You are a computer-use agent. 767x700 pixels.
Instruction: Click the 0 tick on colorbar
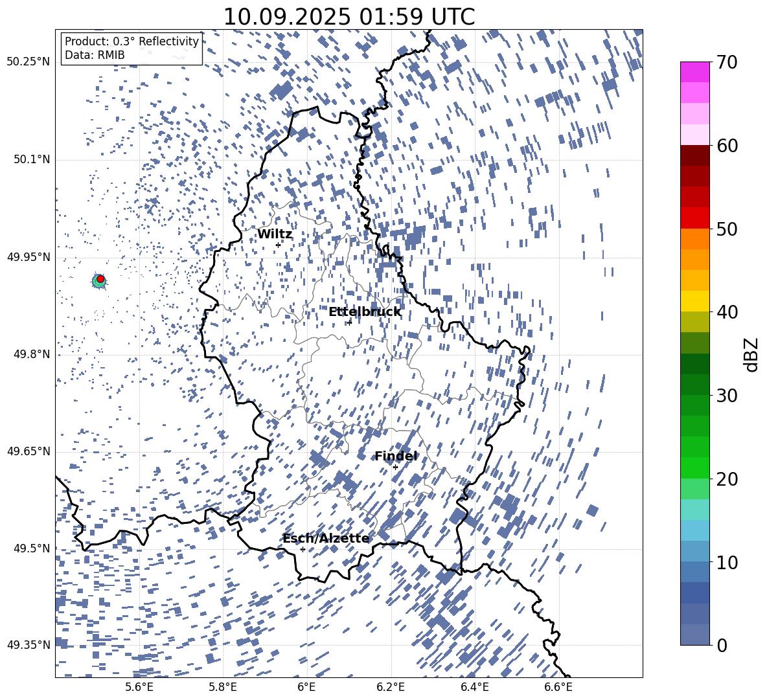click(721, 645)
